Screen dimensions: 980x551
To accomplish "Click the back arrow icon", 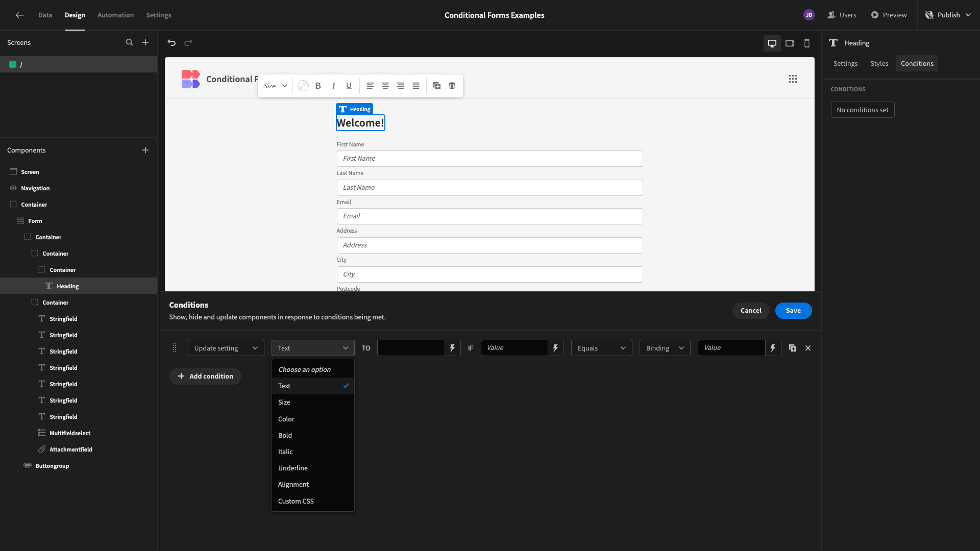I will (19, 15).
